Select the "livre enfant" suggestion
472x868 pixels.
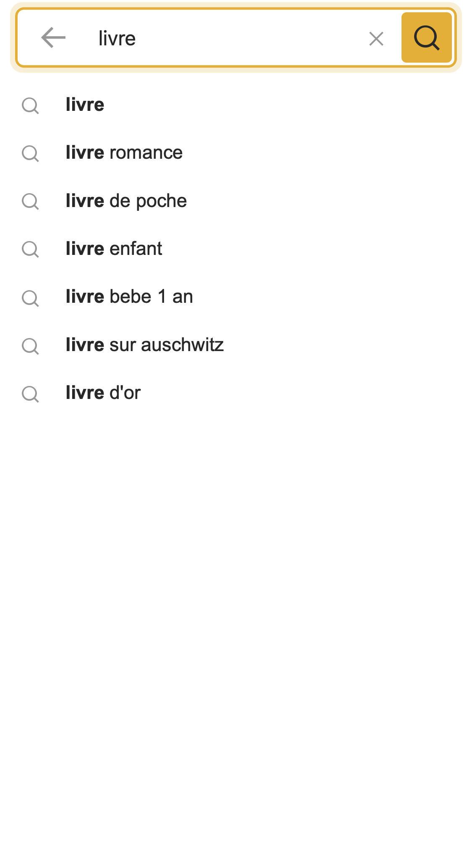pos(114,249)
